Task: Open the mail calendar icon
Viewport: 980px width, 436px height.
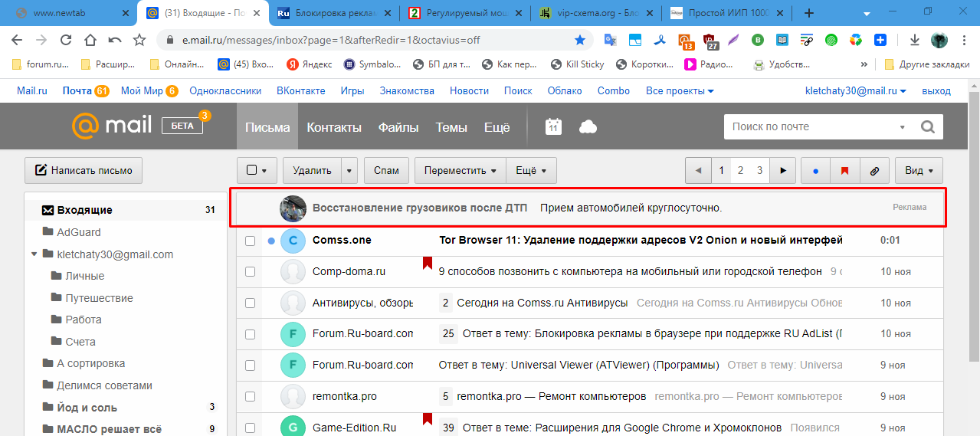Action: point(553,127)
